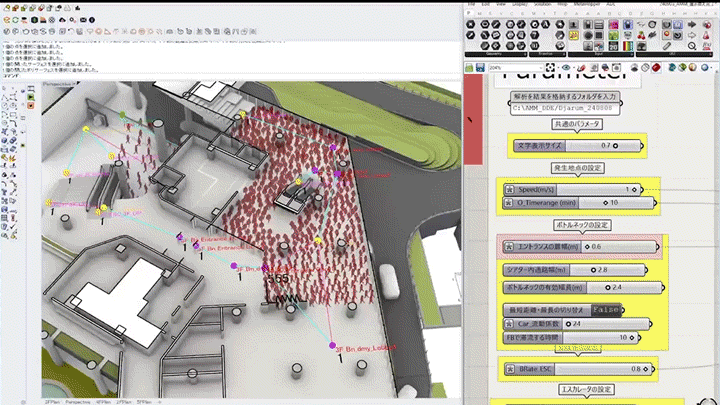Screen dimensions: 720x405
Task: Click the eye preview icon in canvas toolbar
Action: [566, 67]
